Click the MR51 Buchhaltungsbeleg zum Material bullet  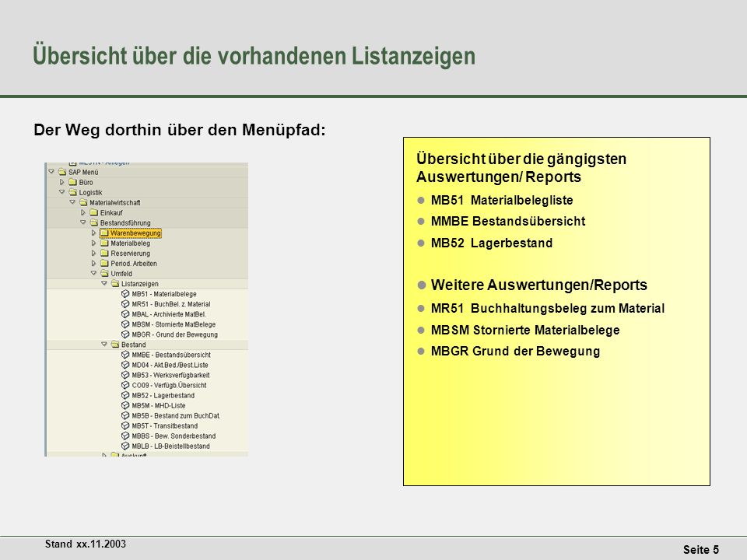[x=548, y=309]
